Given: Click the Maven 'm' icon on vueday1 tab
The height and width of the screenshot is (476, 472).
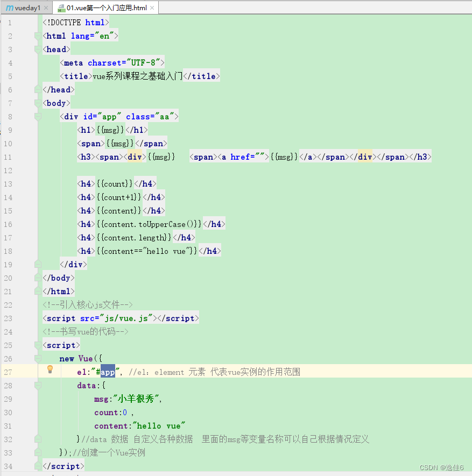Looking at the screenshot, I should tap(9, 8).
